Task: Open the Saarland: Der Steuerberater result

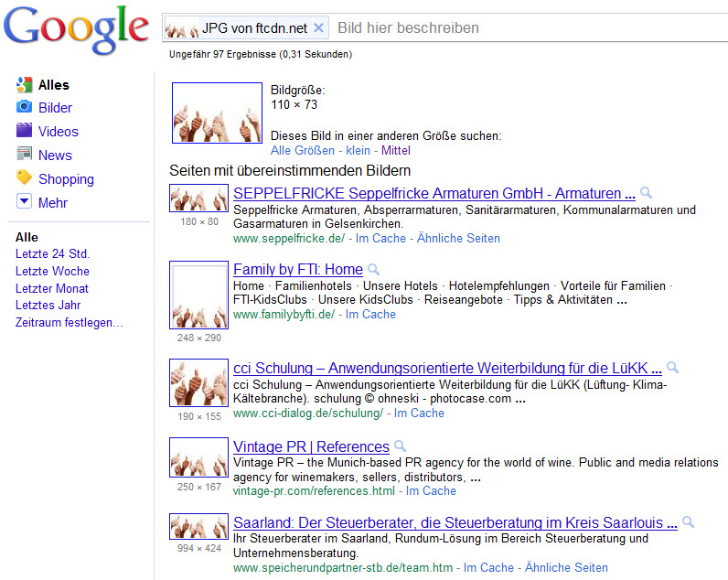Action: tap(455, 523)
